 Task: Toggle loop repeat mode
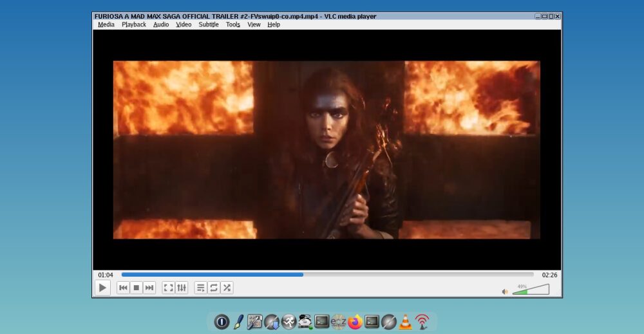click(214, 288)
